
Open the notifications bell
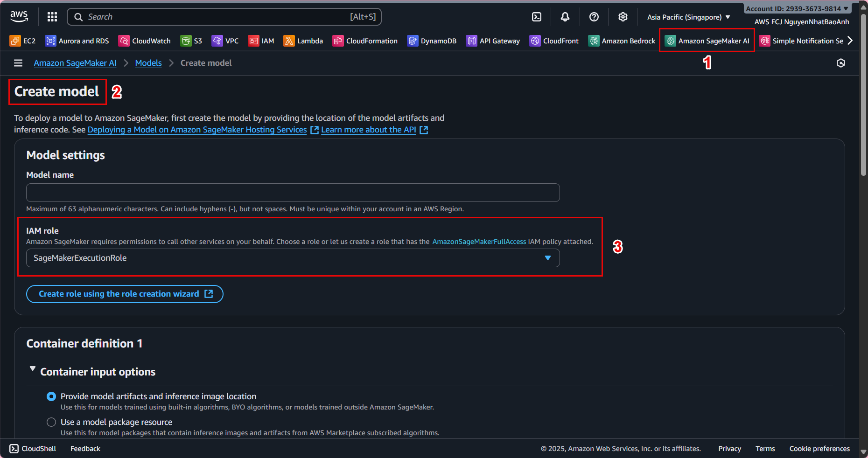tap(565, 17)
